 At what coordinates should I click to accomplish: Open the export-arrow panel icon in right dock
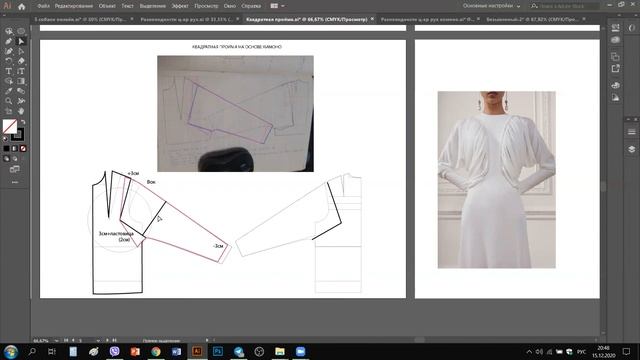[x=616, y=69]
